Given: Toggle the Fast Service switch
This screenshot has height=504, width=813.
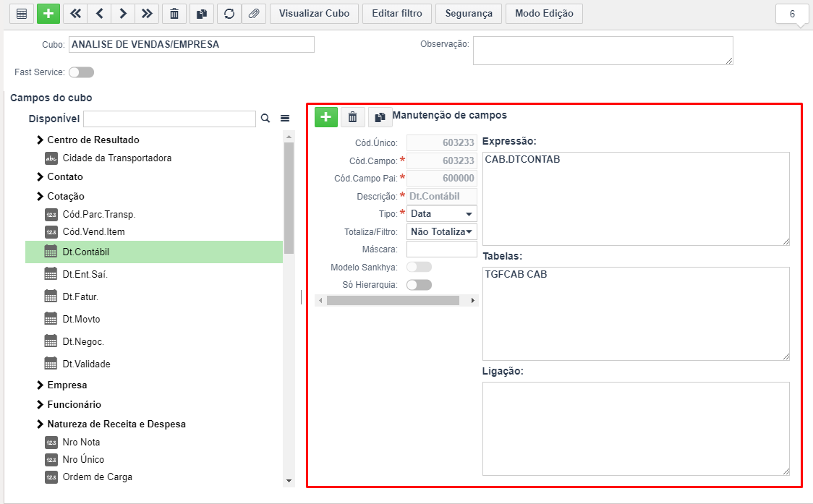Looking at the screenshot, I should [82, 72].
